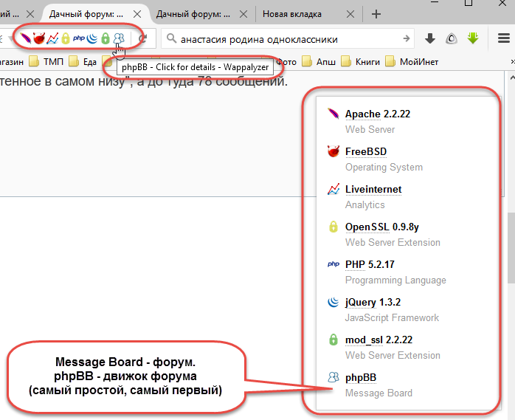This screenshot has width=515, height=420.
Task: Click the 'Web Server' label under Apache
Action: pyautogui.click(x=370, y=129)
